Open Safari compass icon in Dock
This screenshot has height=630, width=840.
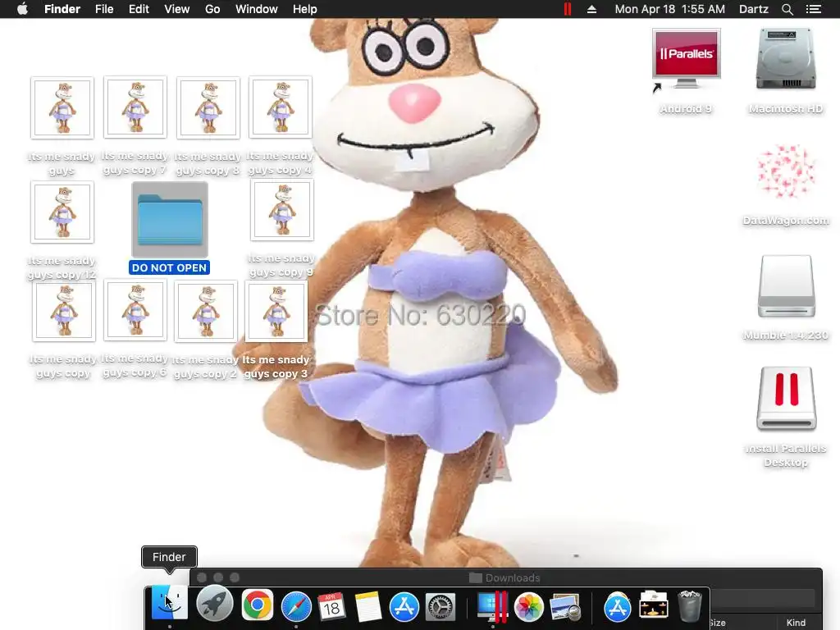click(x=296, y=606)
